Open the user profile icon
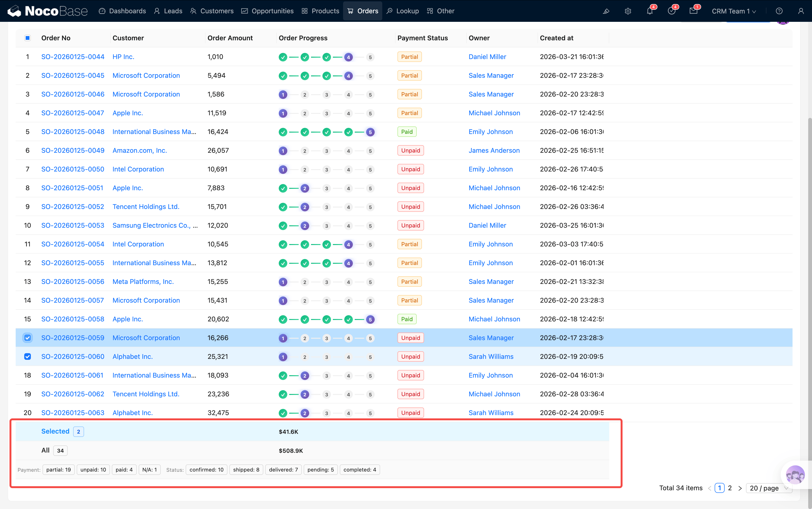The height and width of the screenshot is (509, 812). click(801, 11)
